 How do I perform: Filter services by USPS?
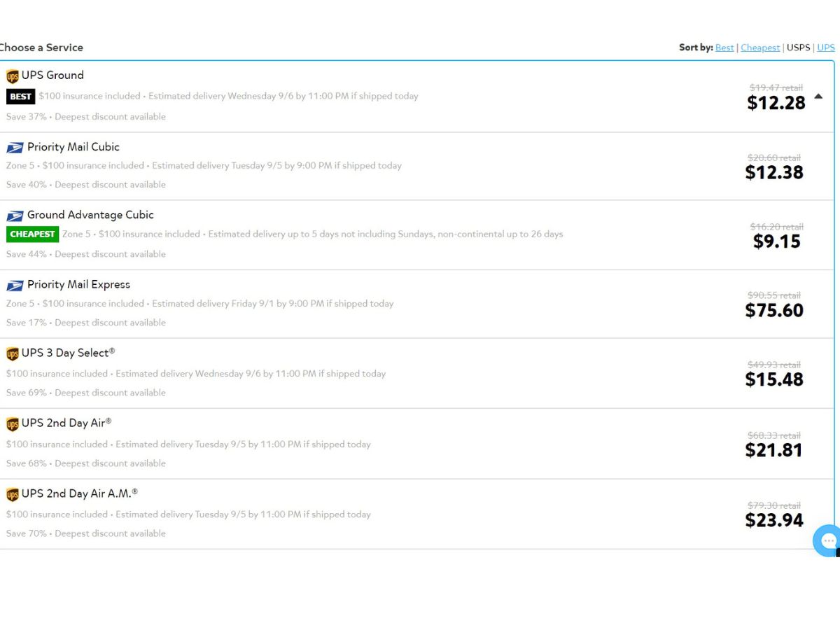pos(798,48)
